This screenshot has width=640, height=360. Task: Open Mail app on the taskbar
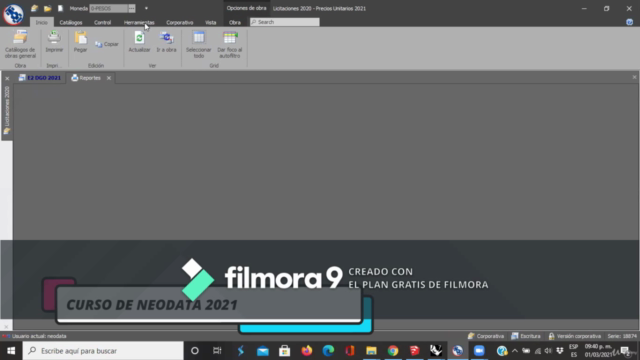point(262,351)
